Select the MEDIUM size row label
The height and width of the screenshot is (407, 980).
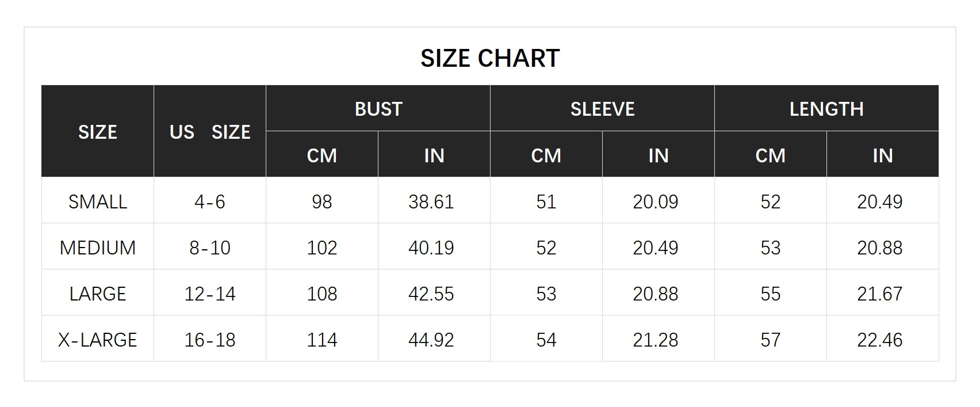coord(98,248)
